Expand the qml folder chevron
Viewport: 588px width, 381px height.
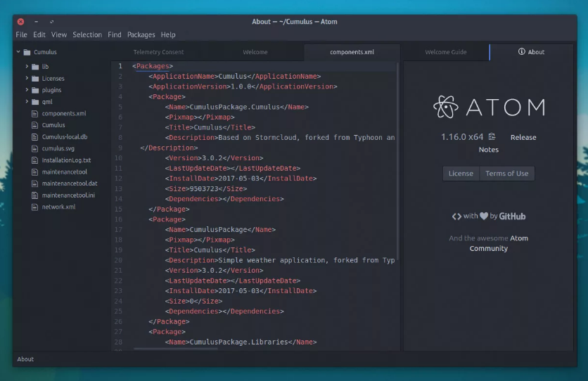click(27, 101)
